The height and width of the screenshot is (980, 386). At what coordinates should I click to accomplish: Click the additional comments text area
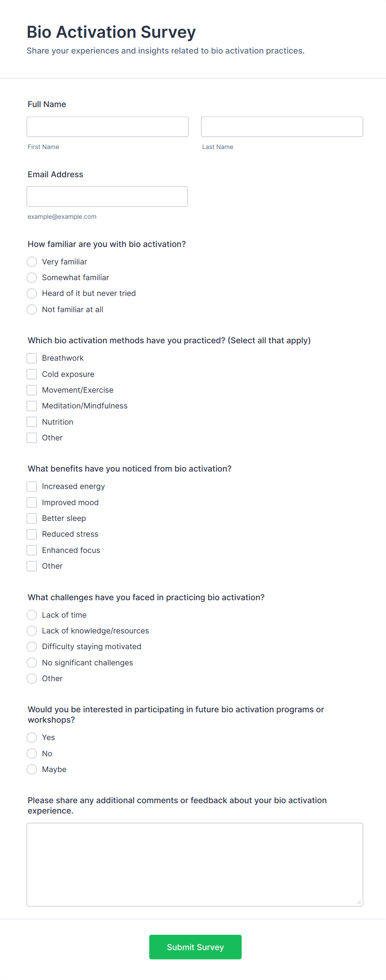click(x=195, y=865)
